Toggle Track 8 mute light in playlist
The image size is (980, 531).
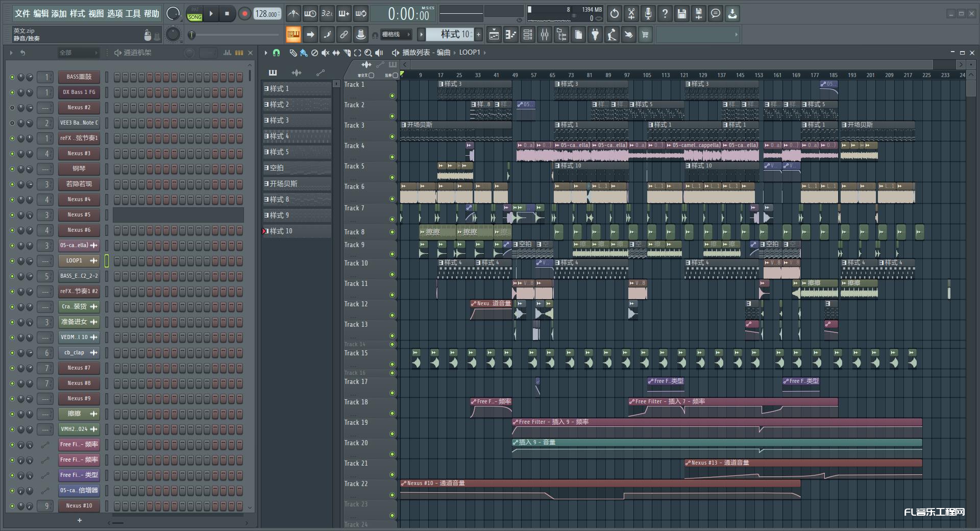(x=392, y=232)
